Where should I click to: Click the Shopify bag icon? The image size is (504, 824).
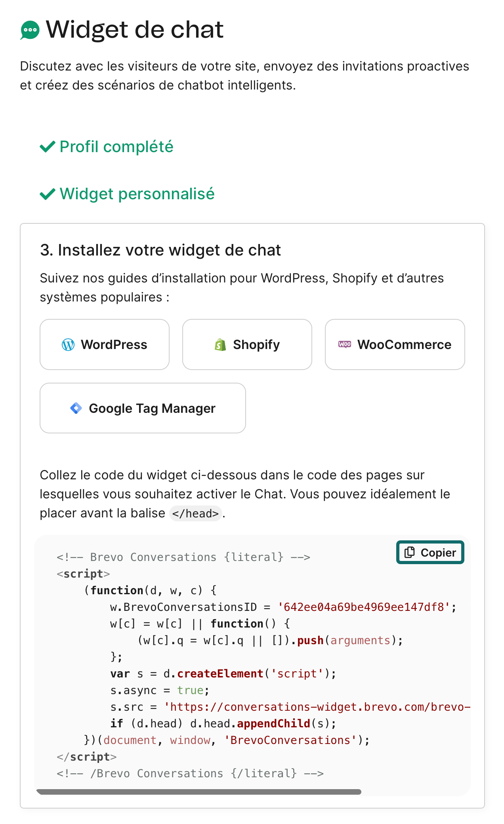pyautogui.click(x=220, y=345)
